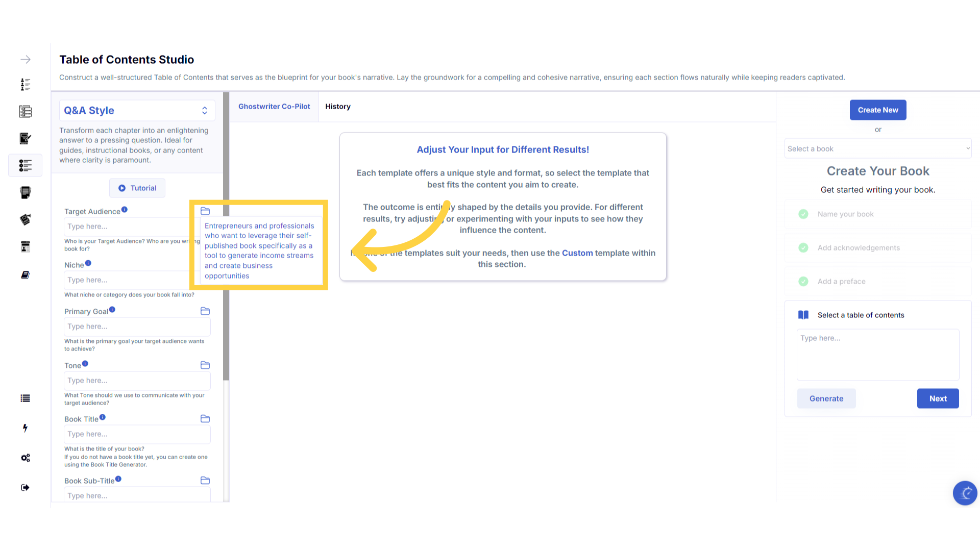Click the logout icon at the sidebar bottom

pos(26,488)
